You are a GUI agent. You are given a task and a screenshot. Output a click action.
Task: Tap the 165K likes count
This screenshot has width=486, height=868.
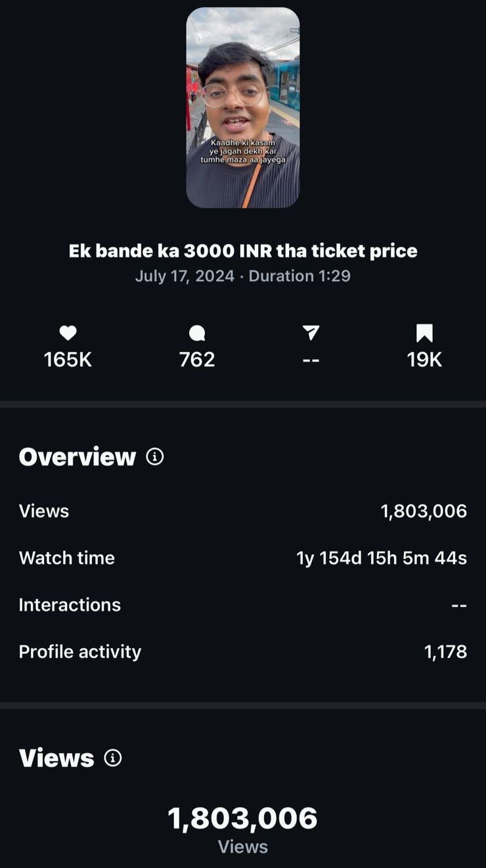click(68, 359)
